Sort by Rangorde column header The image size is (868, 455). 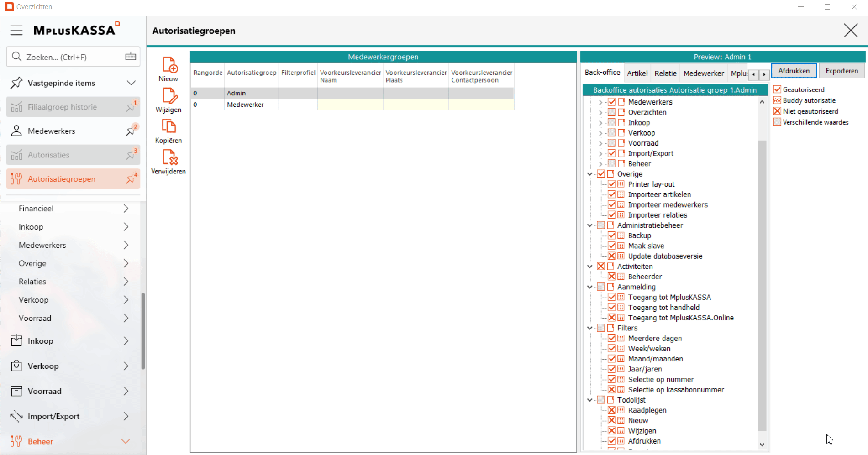coord(208,73)
